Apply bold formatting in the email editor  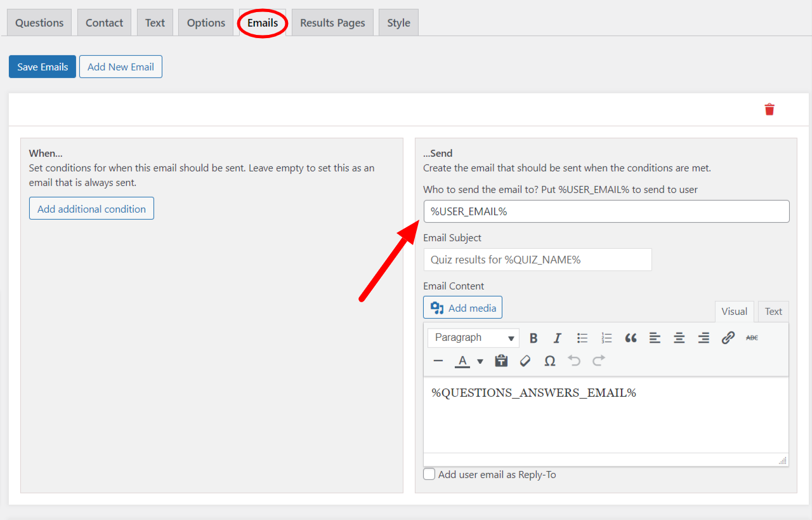[534, 337]
